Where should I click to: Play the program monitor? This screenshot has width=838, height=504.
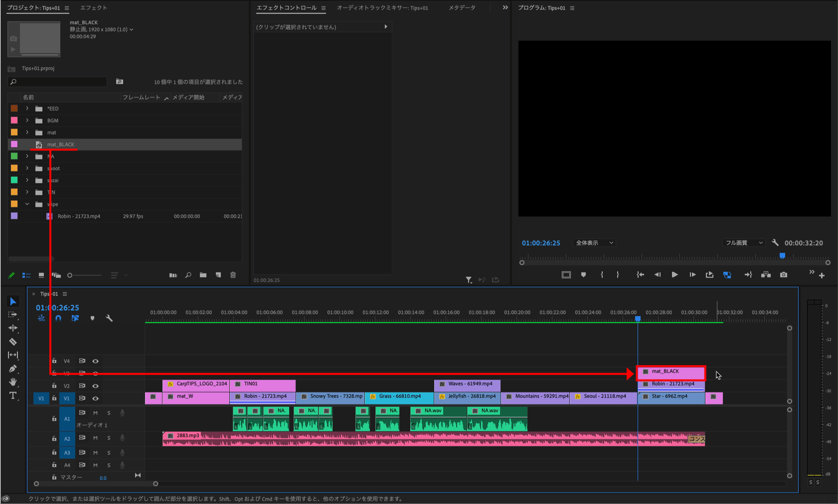tap(674, 274)
